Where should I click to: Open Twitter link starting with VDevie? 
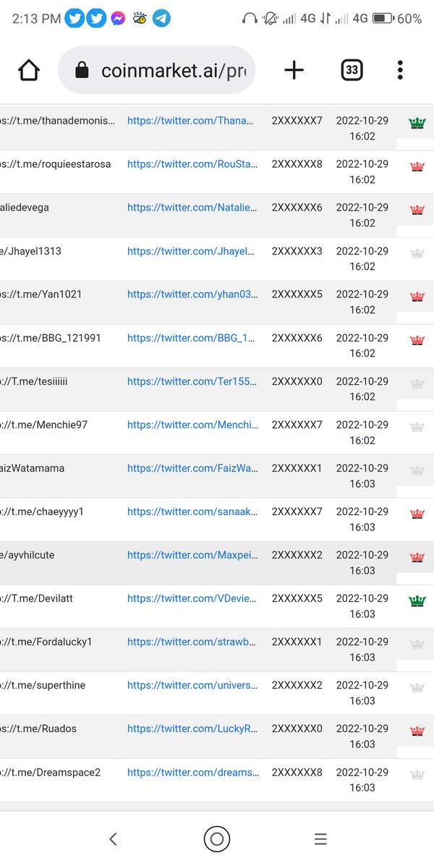[192, 598]
